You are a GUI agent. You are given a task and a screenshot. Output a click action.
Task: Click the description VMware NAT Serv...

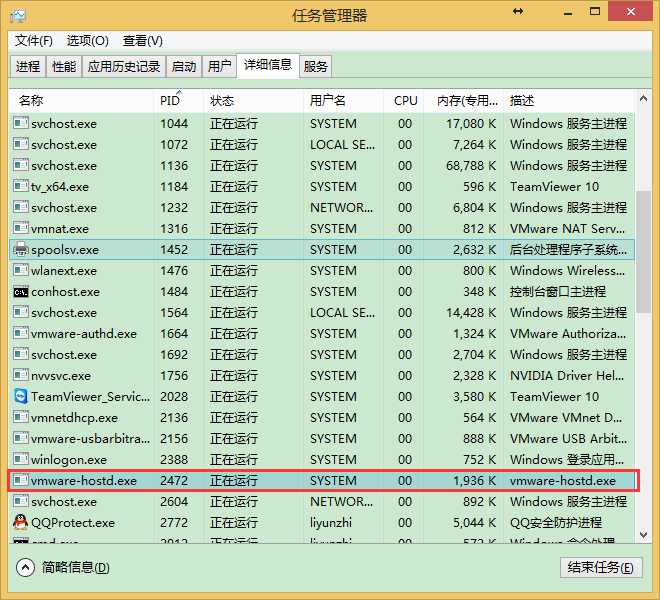567,228
